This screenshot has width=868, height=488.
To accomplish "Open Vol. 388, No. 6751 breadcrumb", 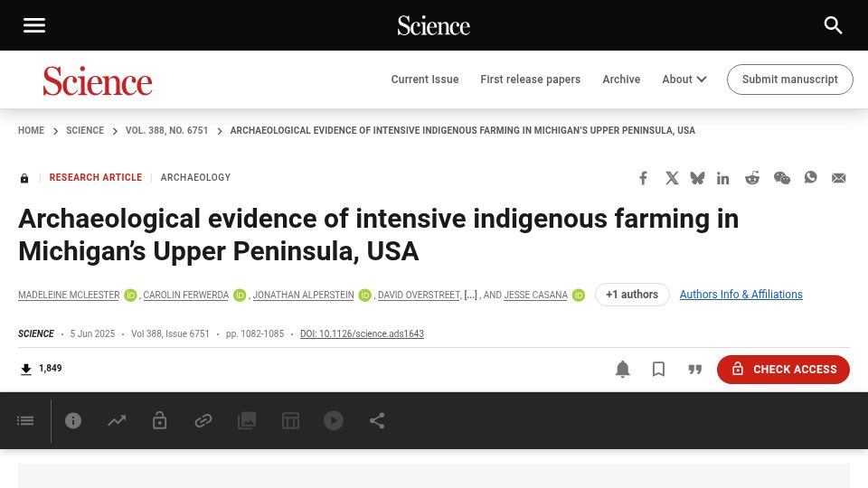I will pos(166,130).
